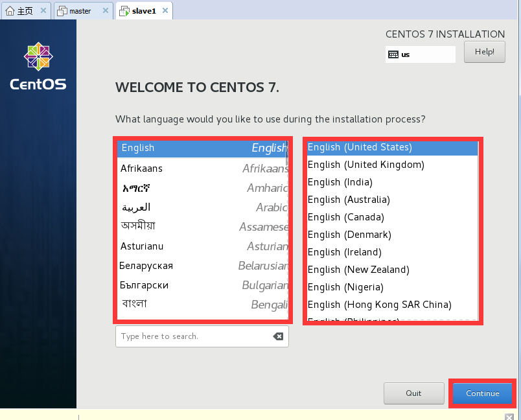Pick Asturianu in the language list
Screen dimensions: 521x420
(202, 246)
